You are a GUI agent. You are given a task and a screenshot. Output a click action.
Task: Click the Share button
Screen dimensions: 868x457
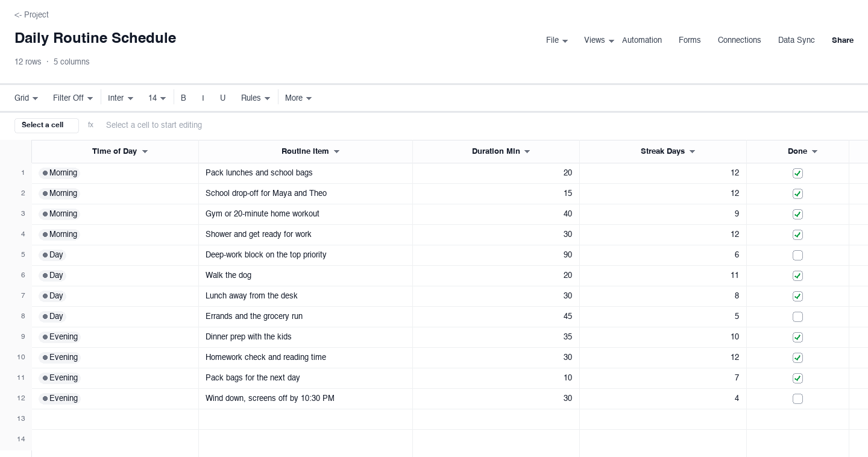coord(843,40)
